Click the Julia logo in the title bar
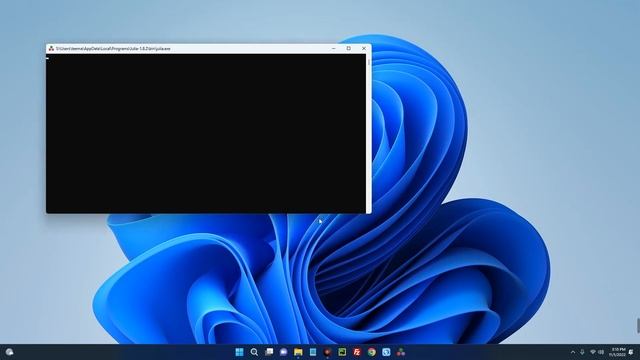Viewport: 640px width, 360px height. (x=51, y=49)
